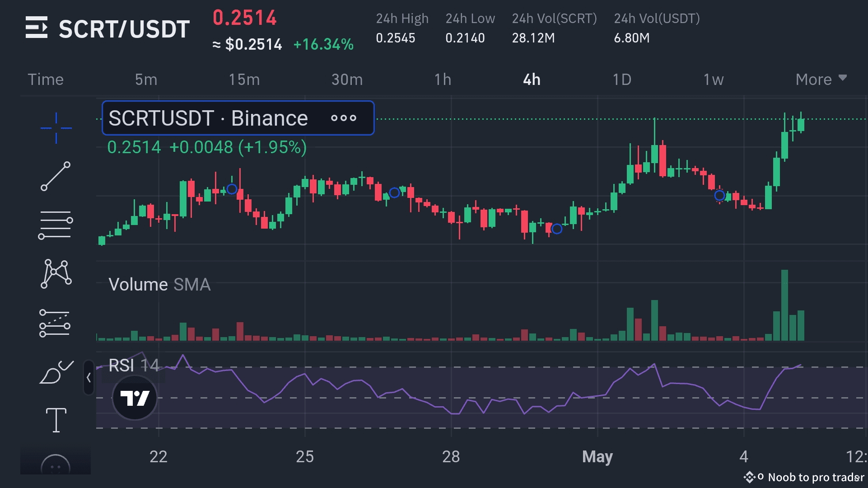Screen dimensions: 868x488
Task: Open SCRTUSDT legend three-dot options
Action: [x=343, y=118]
